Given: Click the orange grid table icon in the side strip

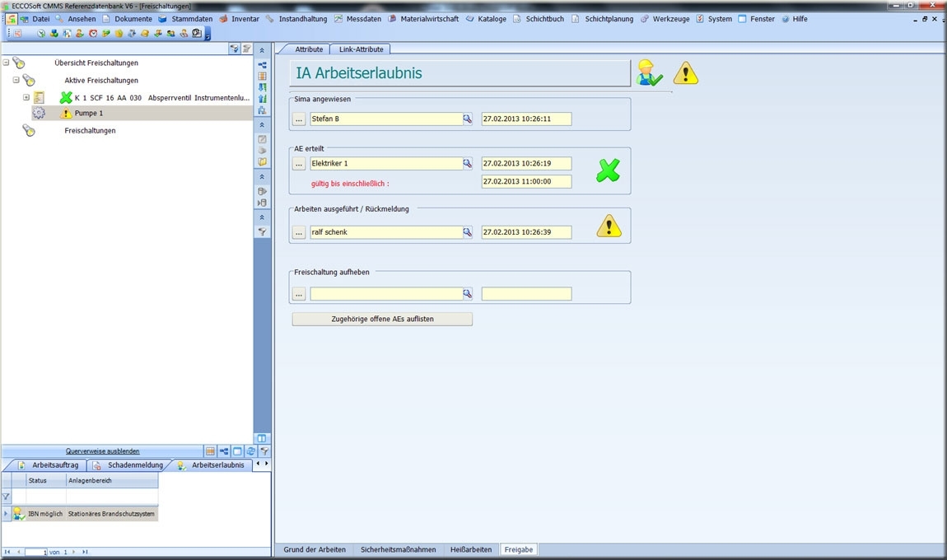Looking at the screenshot, I should point(262,76).
